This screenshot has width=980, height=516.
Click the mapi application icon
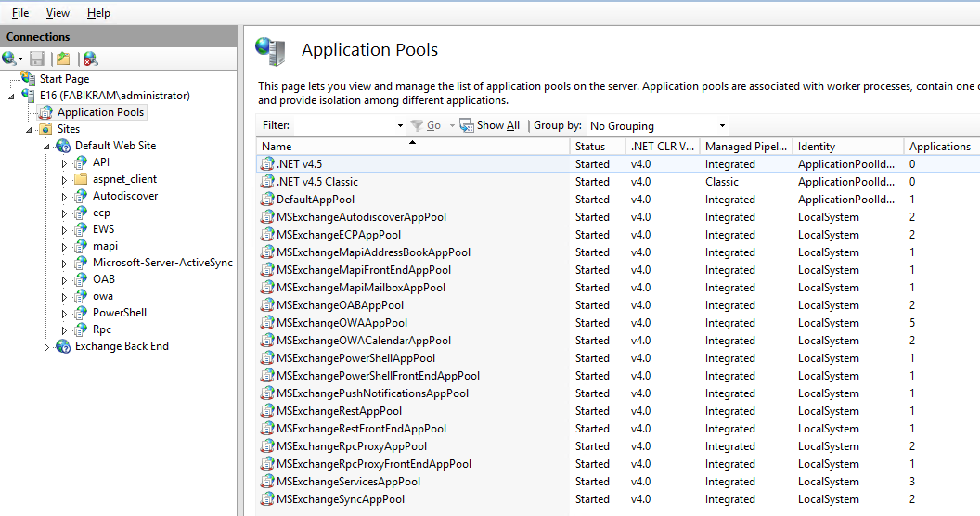pos(81,246)
